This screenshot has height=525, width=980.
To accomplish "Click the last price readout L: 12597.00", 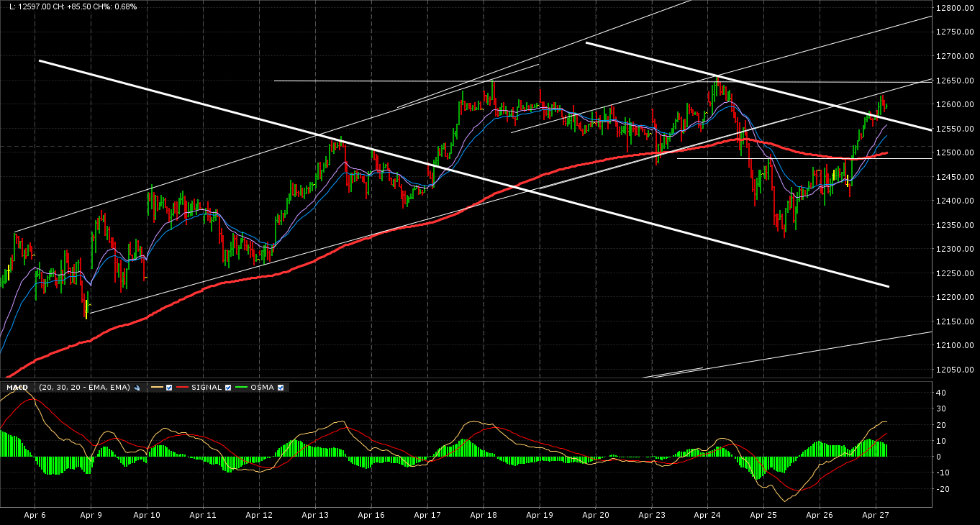I will click(x=30, y=6).
